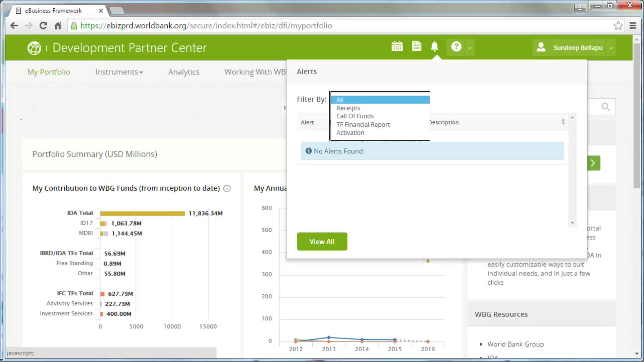Open the Analytics tab
644x362 pixels.
pos(184,72)
